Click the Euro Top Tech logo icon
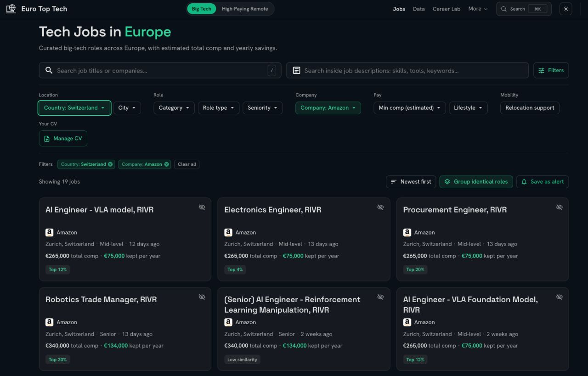 (x=11, y=9)
